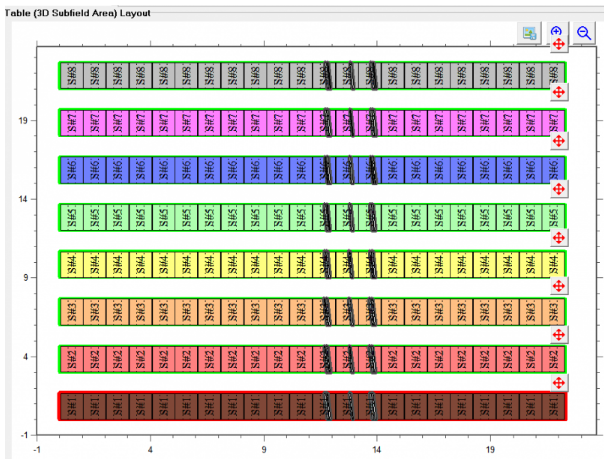The width and height of the screenshot is (604, 459).
Task: Click the export layout image icon
Action: [x=528, y=33]
